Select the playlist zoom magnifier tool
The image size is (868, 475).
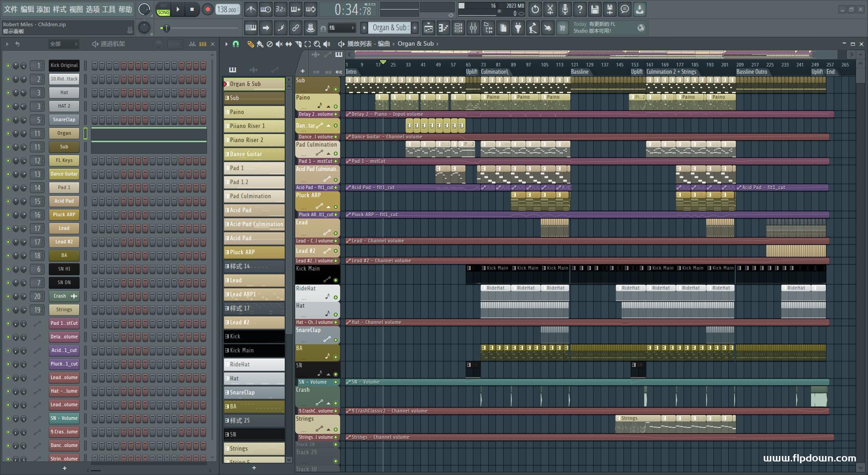coord(317,44)
